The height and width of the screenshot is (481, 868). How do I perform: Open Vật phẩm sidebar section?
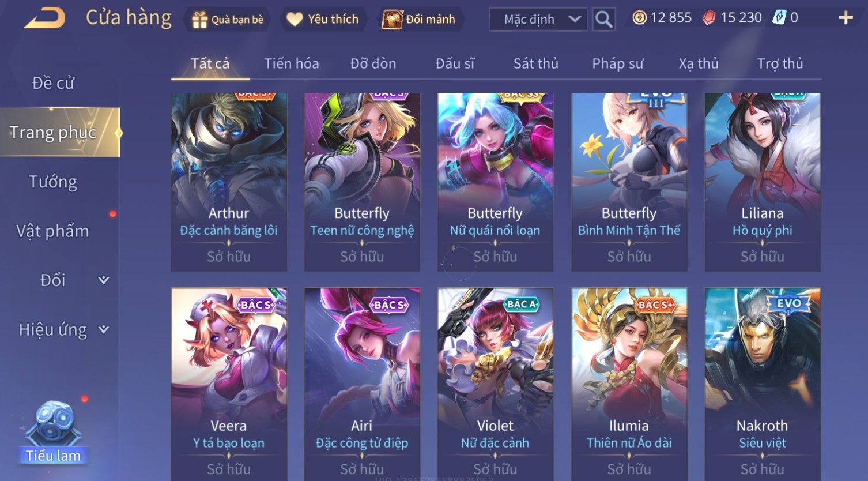[x=53, y=231]
